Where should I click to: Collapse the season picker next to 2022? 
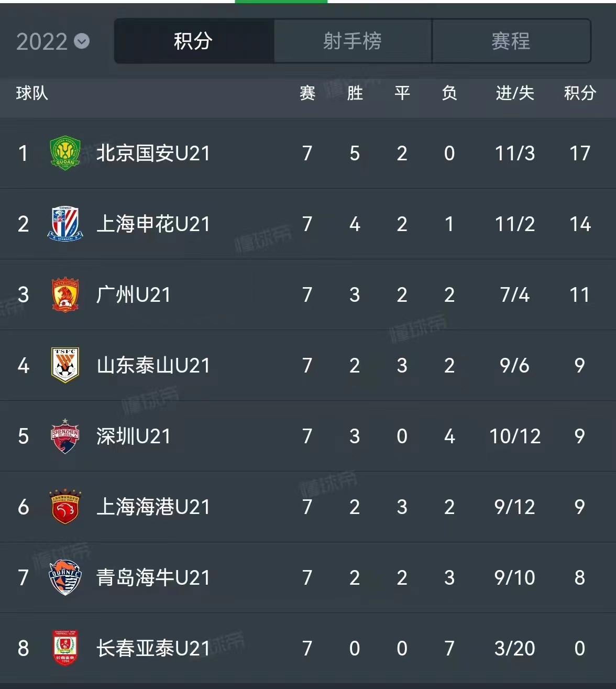click(81, 41)
